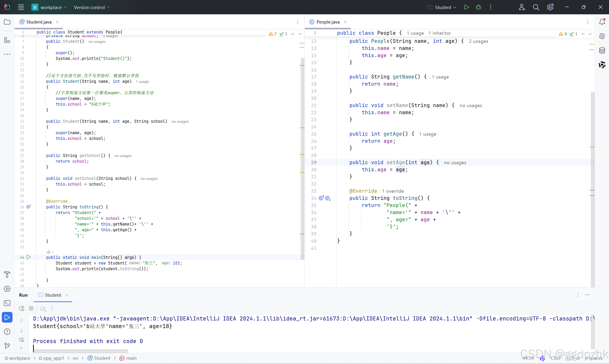609x364 pixels.
Task: Open the Database tool window
Action: coord(602,50)
